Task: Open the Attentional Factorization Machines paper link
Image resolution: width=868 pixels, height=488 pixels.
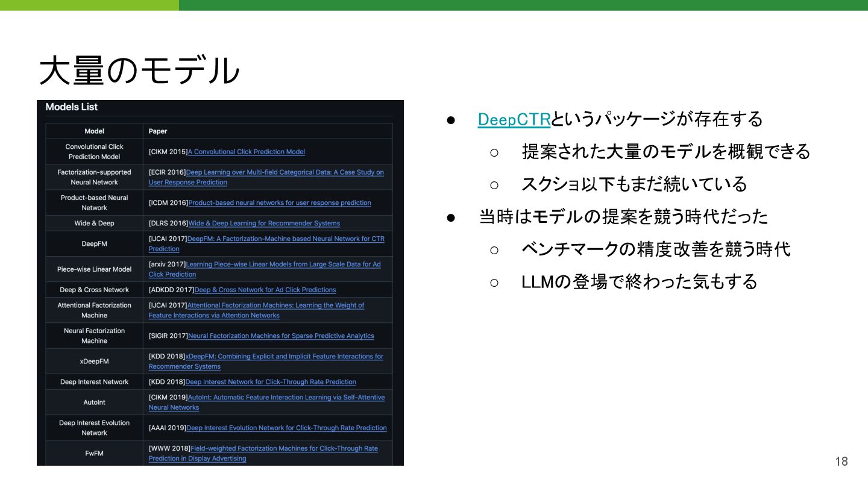Action: tap(257, 310)
